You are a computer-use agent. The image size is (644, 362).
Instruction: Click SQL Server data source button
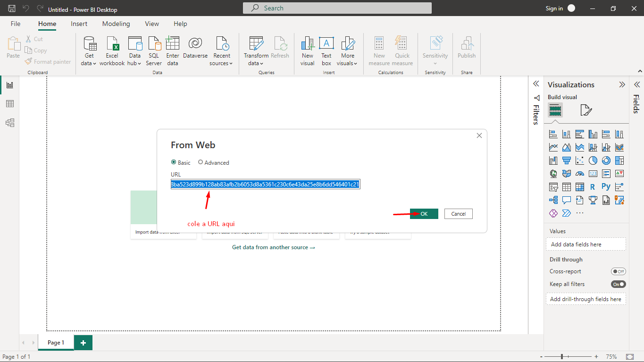(x=154, y=51)
